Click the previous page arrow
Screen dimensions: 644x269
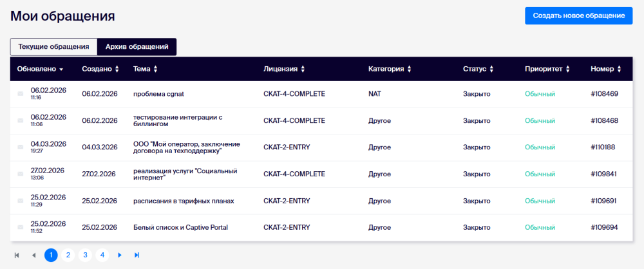33,255
